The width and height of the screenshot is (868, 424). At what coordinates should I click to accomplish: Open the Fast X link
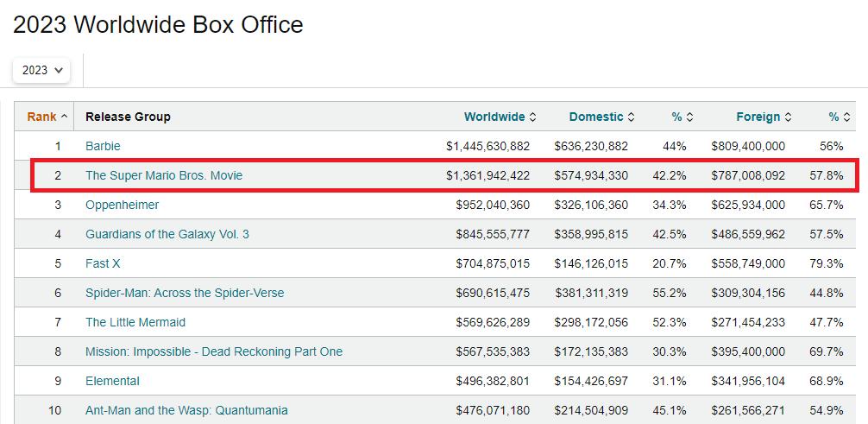109,263
